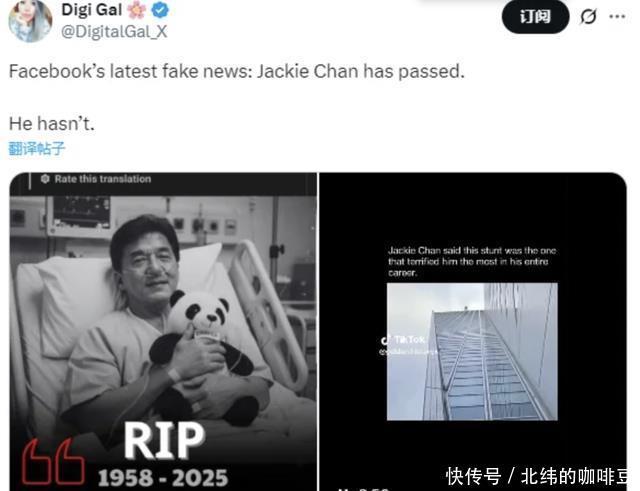Open the Grok slash-circle icon
The width and height of the screenshot is (640, 491).
588,17
